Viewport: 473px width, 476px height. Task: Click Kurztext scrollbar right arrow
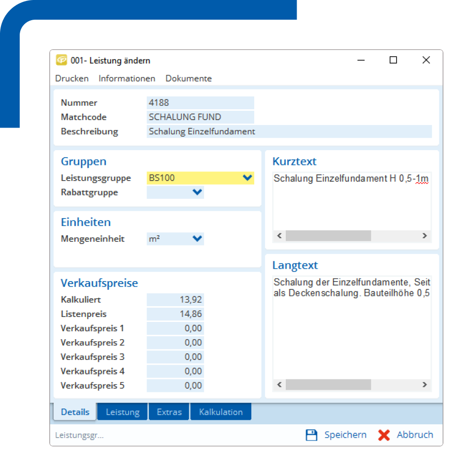[x=424, y=236]
